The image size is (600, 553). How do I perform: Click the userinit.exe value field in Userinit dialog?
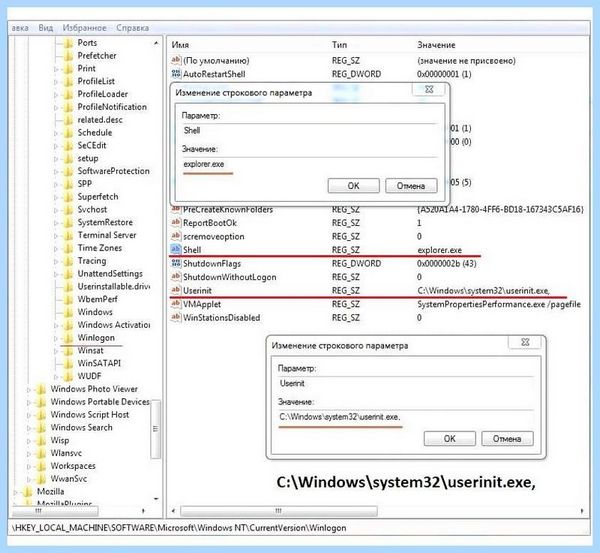(405, 417)
